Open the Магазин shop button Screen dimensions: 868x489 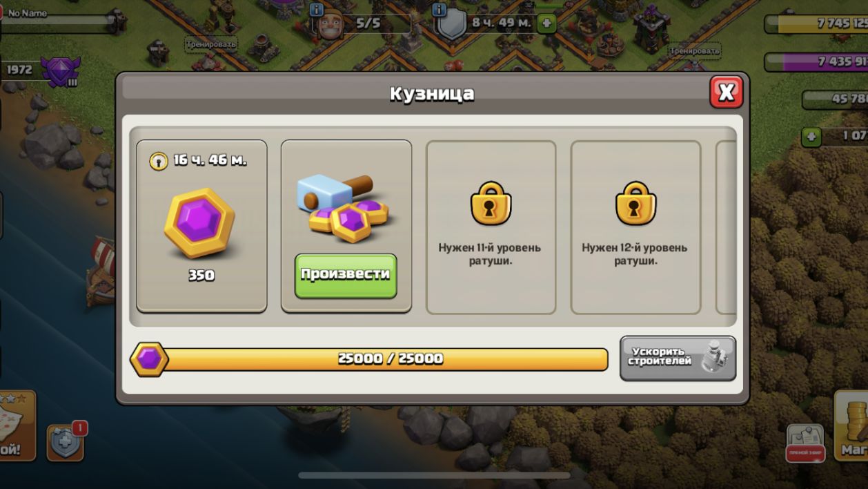click(x=851, y=427)
